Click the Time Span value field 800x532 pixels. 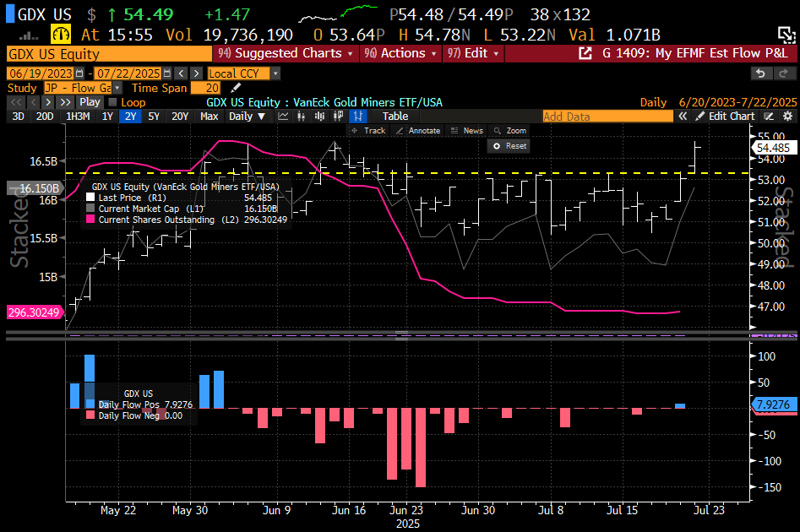click(206, 88)
